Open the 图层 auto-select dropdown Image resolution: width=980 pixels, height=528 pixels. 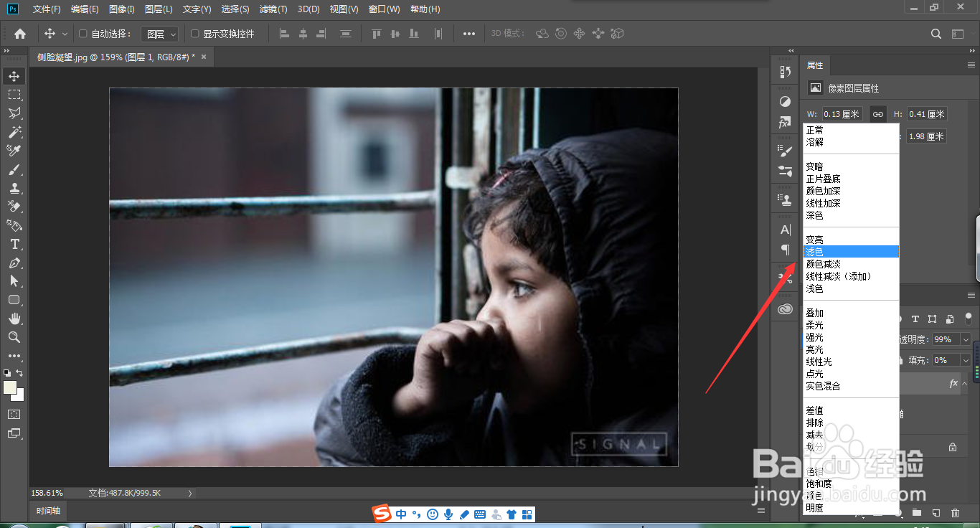(159, 34)
